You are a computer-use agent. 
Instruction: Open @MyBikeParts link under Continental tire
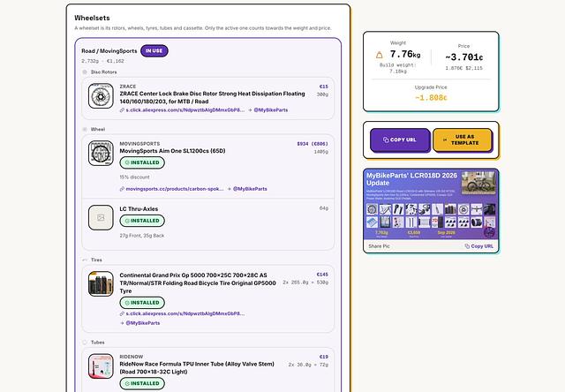point(143,323)
